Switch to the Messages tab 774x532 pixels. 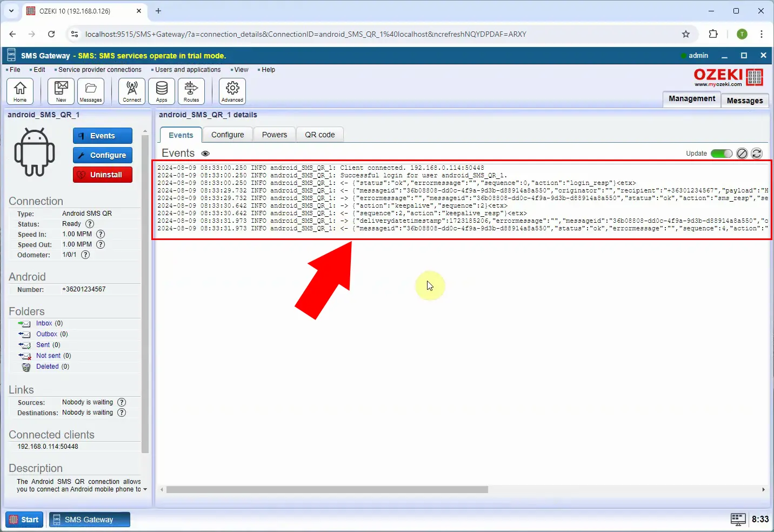[745, 100]
